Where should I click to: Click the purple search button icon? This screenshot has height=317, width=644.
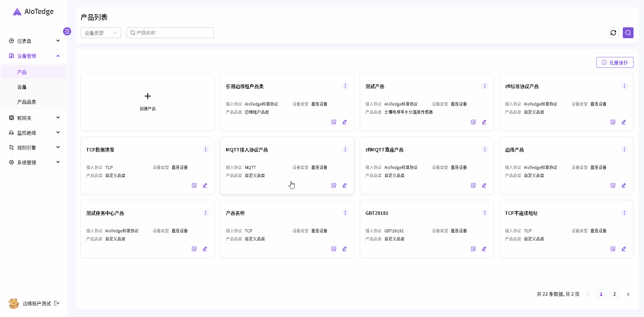pos(628,33)
